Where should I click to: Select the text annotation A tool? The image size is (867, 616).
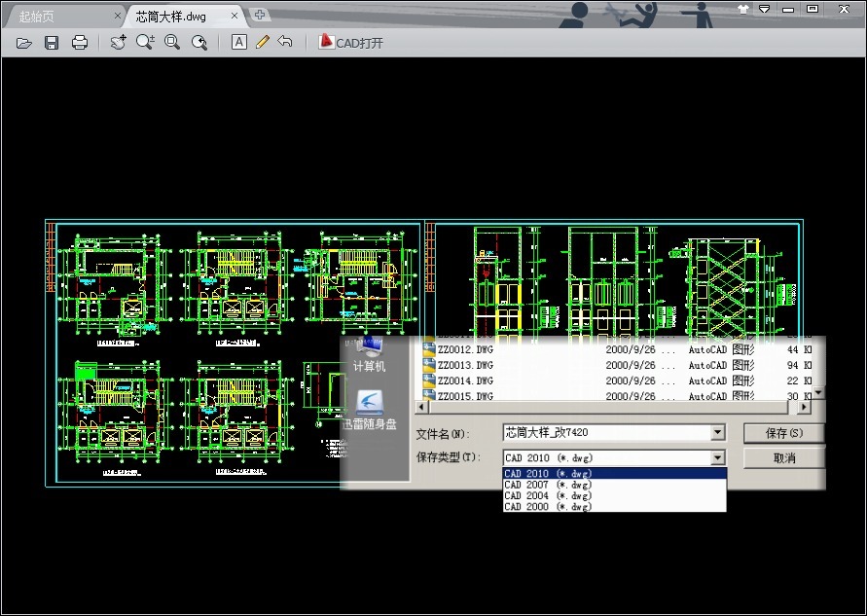pyautogui.click(x=238, y=42)
